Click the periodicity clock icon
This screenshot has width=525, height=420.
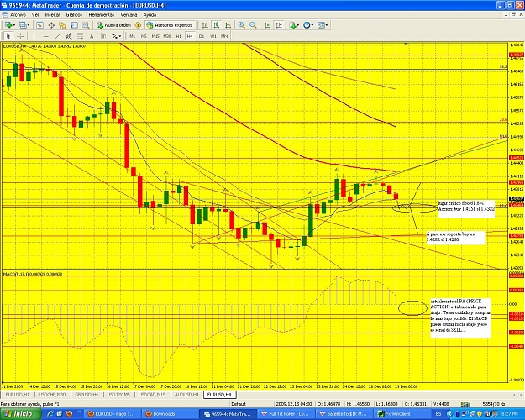point(307,25)
